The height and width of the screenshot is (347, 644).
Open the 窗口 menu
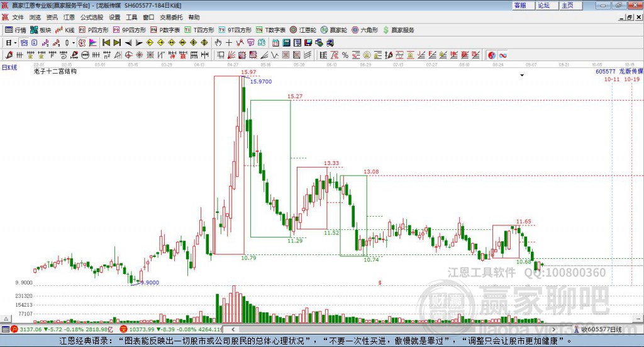coord(148,17)
